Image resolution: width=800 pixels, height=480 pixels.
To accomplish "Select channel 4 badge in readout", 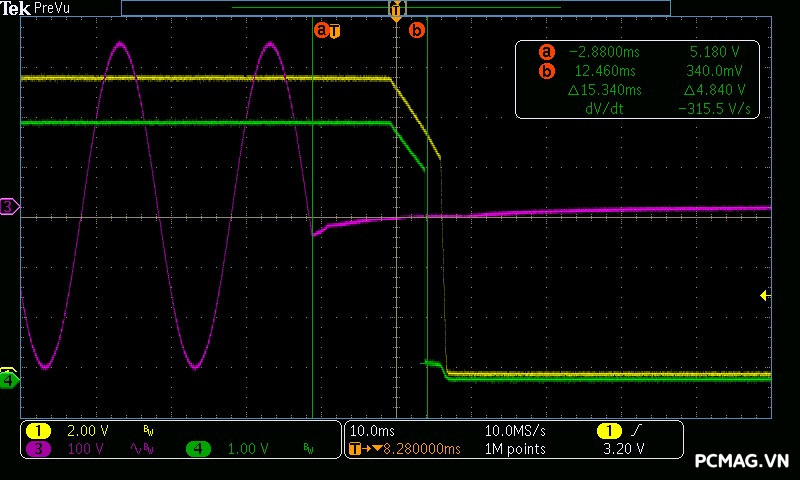I will 198,449.
